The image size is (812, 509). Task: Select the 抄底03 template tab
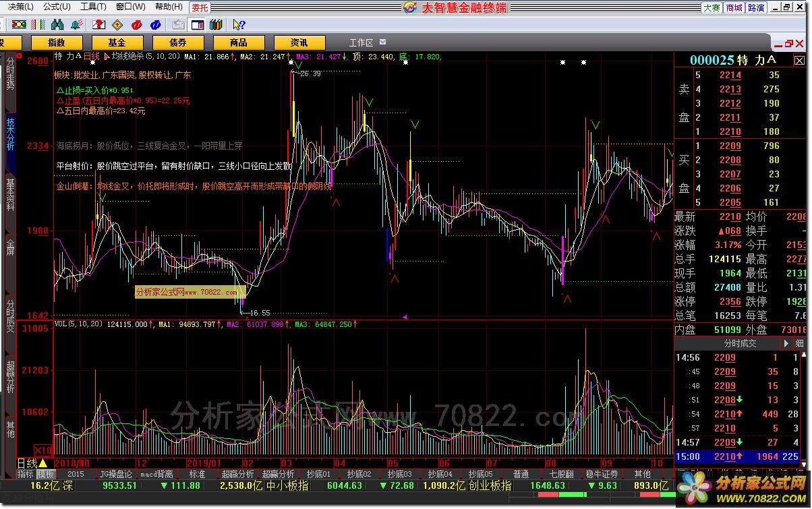pyautogui.click(x=399, y=474)
